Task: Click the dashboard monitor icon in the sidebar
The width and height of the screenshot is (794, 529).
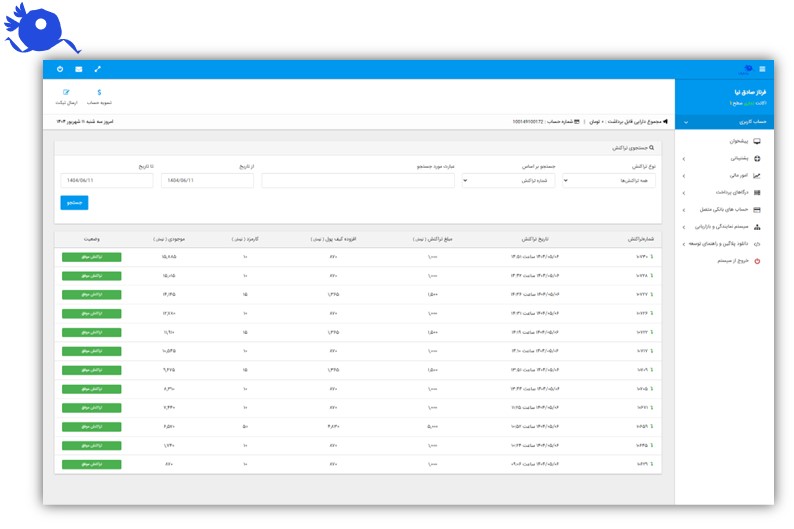Action: [x=757, y=142]
